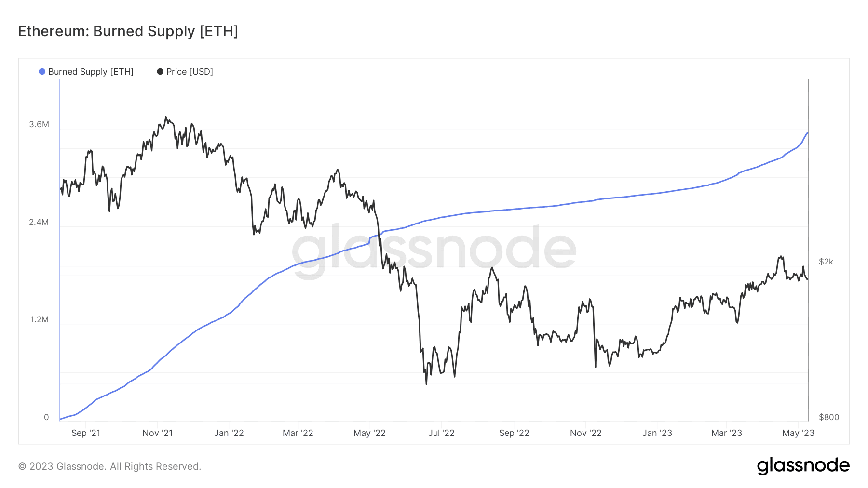This screenshot has height=488, width=868.
Task: Select the Jan '22 x-axis label
Action: pyautogui.click(x=229, y=433)
